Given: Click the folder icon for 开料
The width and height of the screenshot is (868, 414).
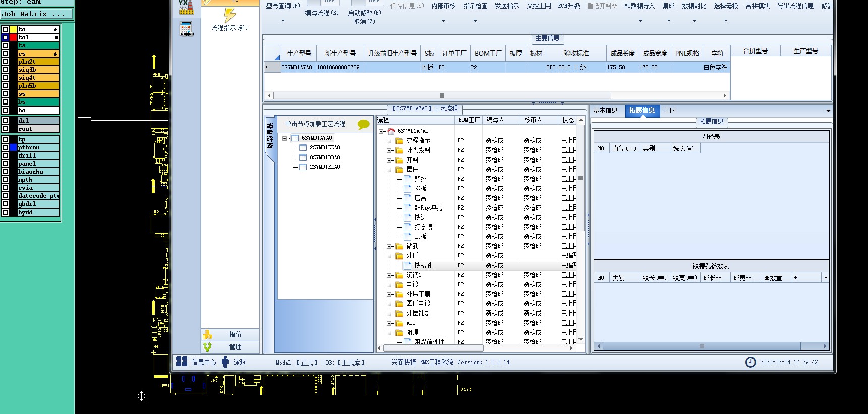Looking at the screenshot, I should tap(400, 160).
